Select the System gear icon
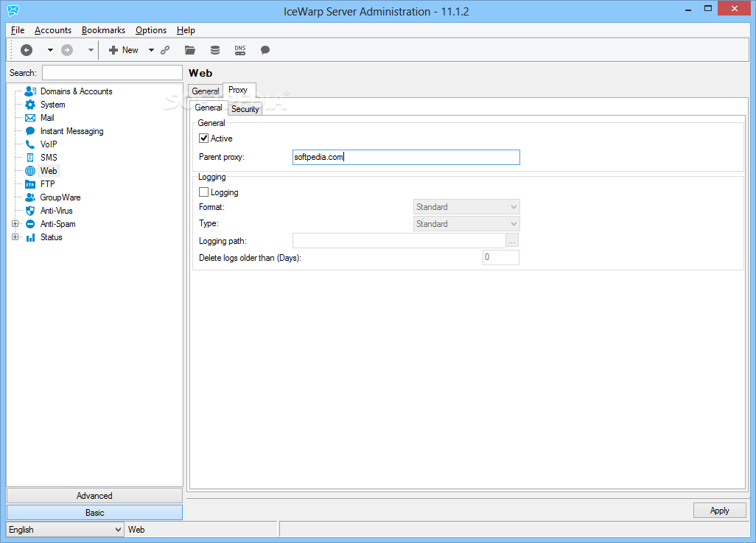The width and height of the screenshot is (756, 543). point(30,105)
